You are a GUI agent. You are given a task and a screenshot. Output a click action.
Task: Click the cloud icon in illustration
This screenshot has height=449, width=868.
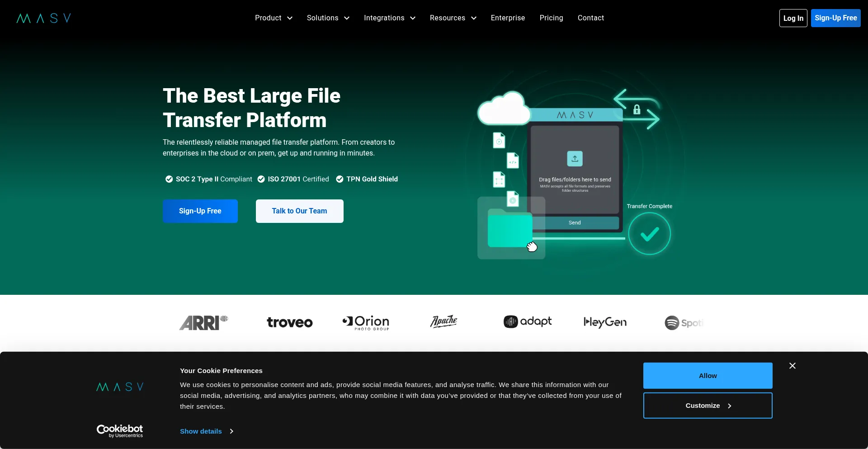pyautogui.click(x=504, y=109)
